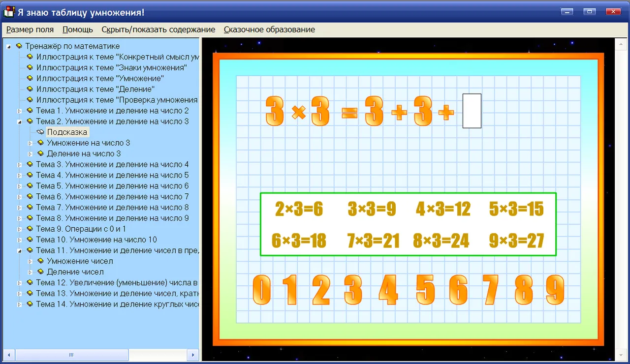This screenshot has height=364, width=630.
Task: Choose digit 2 in the number row
Action: pyautogui.click(x=321, y=290)
